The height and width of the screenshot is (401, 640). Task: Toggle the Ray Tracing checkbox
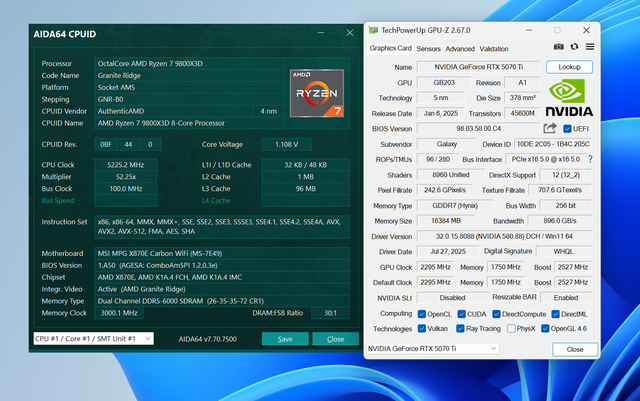460,329
